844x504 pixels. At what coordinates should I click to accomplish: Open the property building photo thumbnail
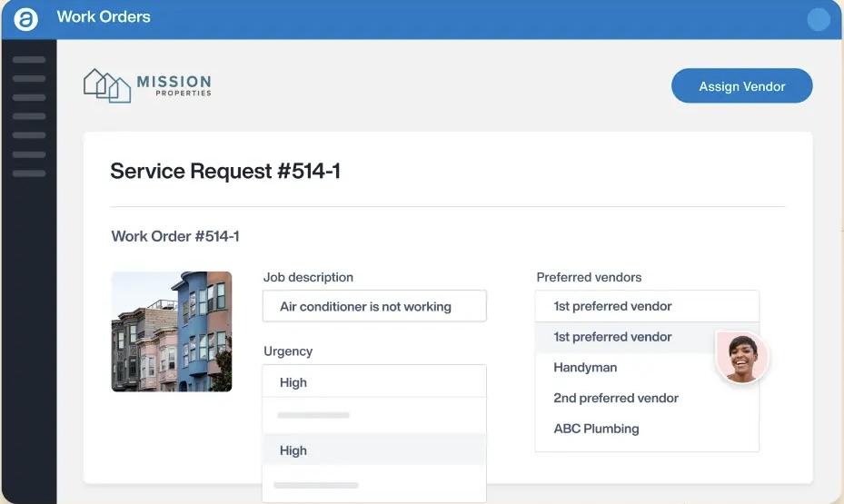(x=171, y=331)
